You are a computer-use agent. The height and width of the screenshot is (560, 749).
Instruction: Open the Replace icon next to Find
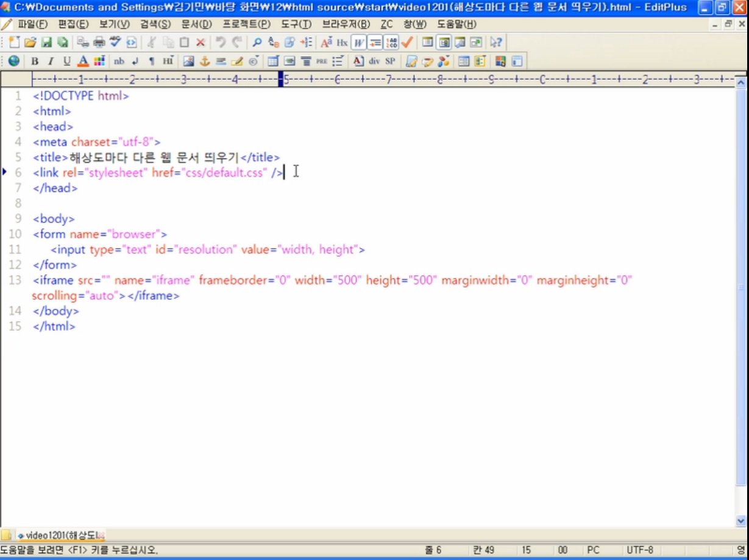[274, 42]
